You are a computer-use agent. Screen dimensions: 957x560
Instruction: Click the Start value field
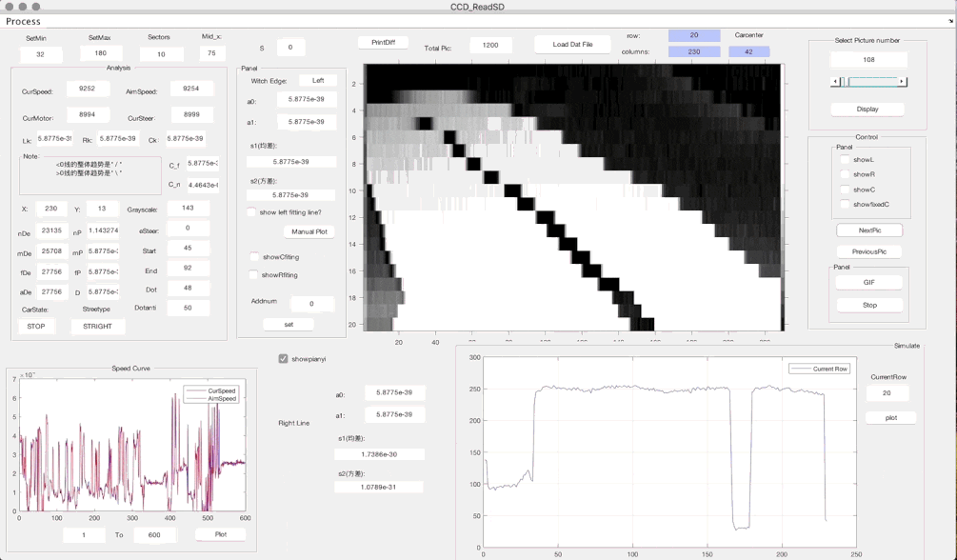188,248
